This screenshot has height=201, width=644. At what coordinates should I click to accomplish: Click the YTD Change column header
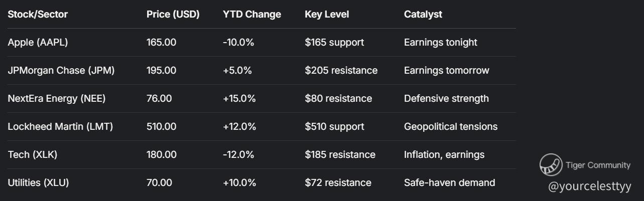(252, 15)
